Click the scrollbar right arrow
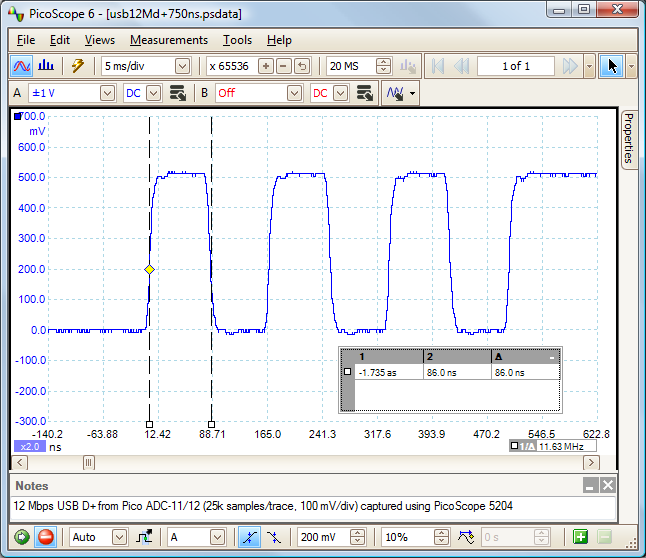This screenshot has height=558, width=646. coord(591,463)
